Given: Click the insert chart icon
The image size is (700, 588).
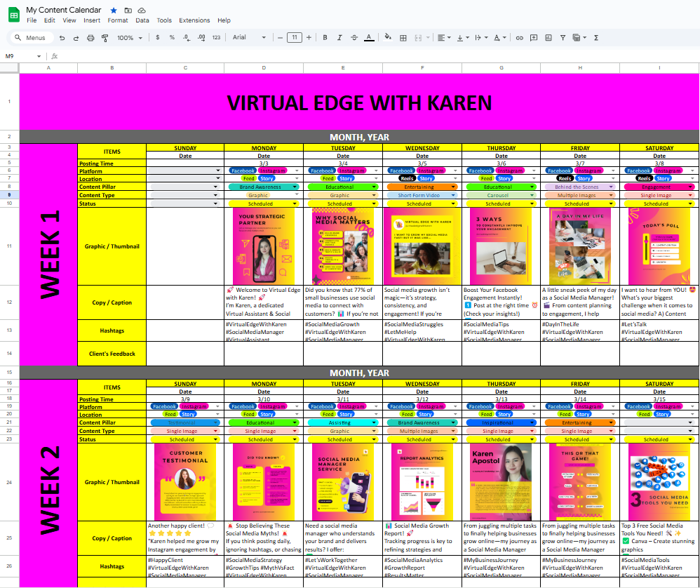Looking at the screenshot, I should pos(548,38).
